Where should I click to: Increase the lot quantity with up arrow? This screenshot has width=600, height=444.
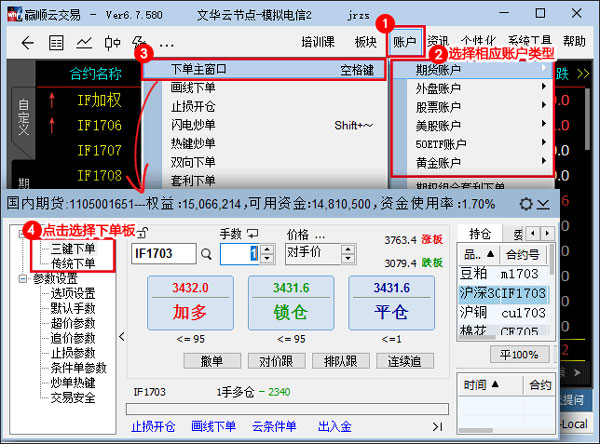[x=267, y=250]
